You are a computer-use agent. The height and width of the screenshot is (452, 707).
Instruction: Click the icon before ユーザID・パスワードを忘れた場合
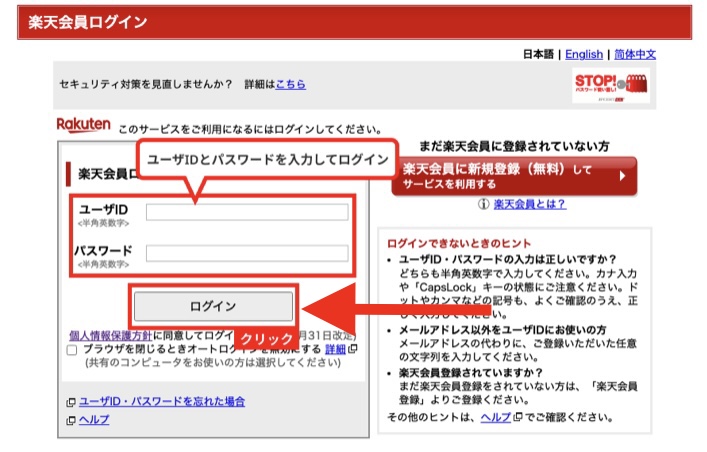pyautogui.click(x=71, y=402)
